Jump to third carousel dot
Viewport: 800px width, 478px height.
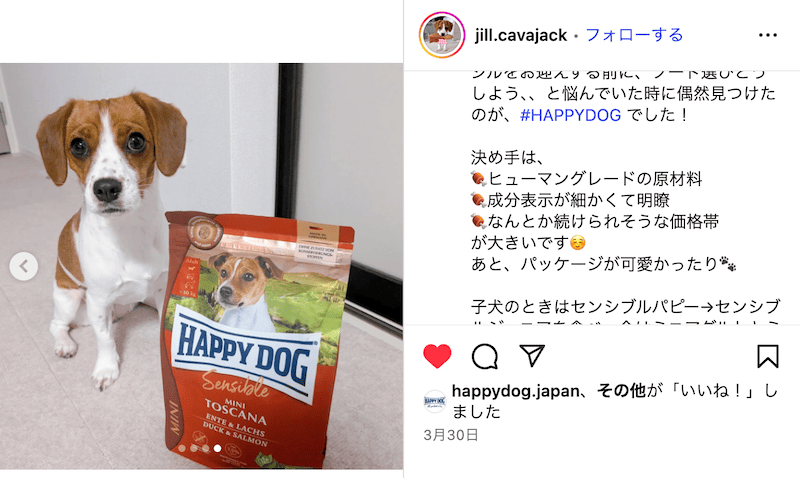tap(206, 448)
